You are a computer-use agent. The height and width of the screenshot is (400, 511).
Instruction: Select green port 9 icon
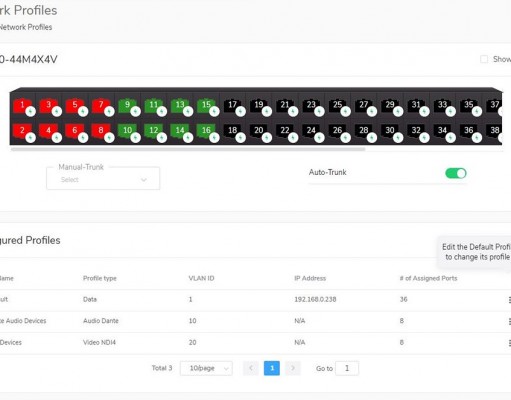(x=128, y=106)
